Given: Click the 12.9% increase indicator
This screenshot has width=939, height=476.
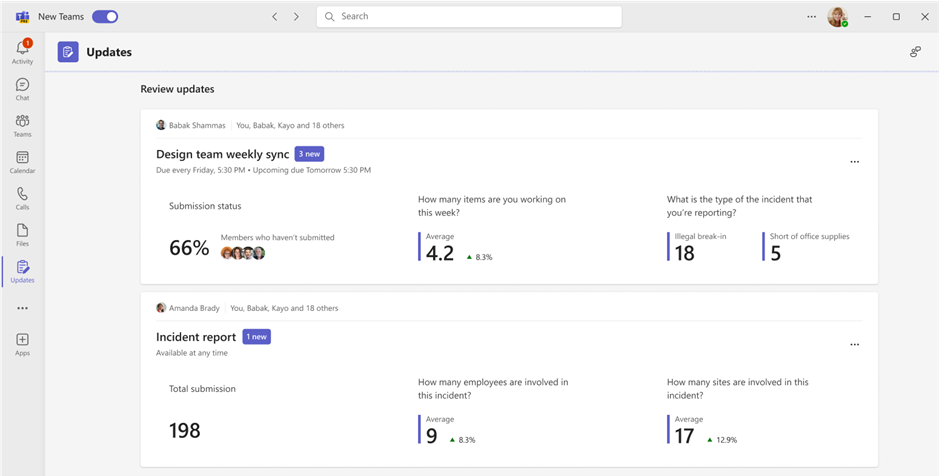Looking at the screenshot, I should (x=722, y=440).
